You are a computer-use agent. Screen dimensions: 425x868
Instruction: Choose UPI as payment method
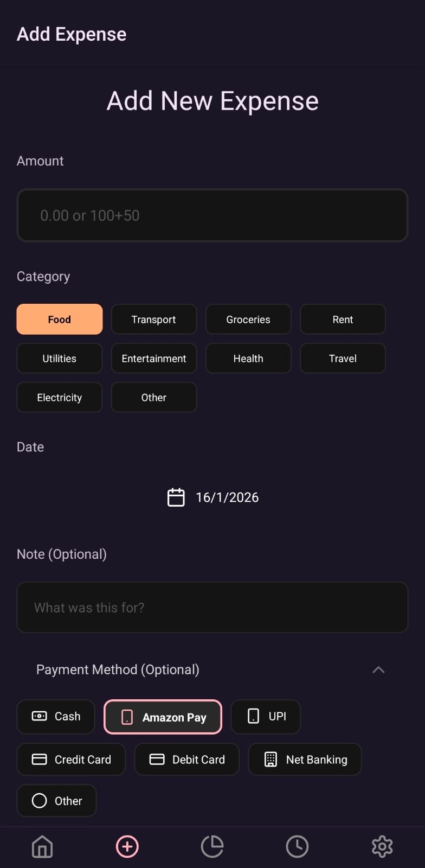(266, 717)
